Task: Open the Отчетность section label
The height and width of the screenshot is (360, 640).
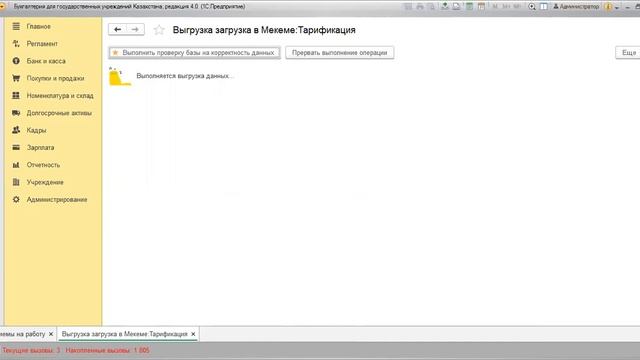Action: coord(43,165)
